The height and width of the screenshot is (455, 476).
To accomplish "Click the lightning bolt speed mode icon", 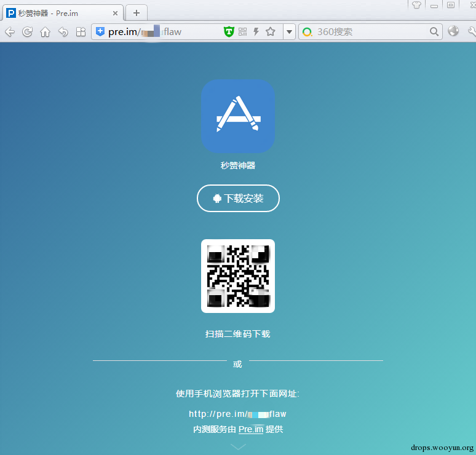I will (x=256, y=31).
